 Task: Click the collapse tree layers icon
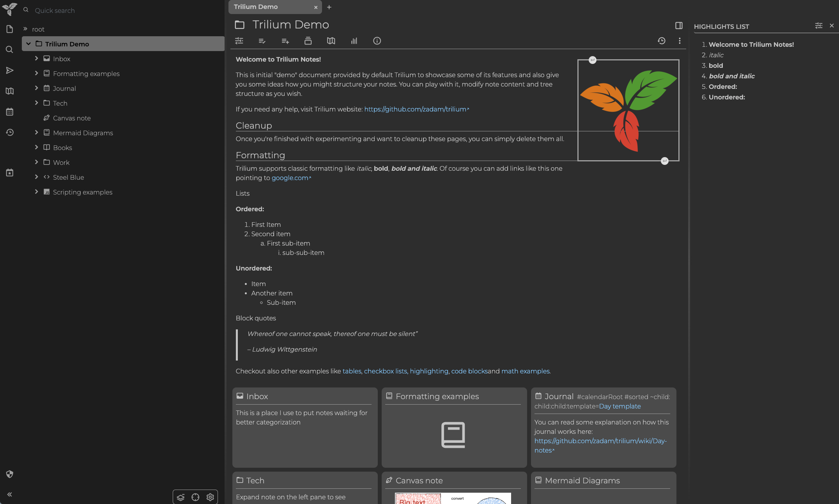tap(181, 497)
